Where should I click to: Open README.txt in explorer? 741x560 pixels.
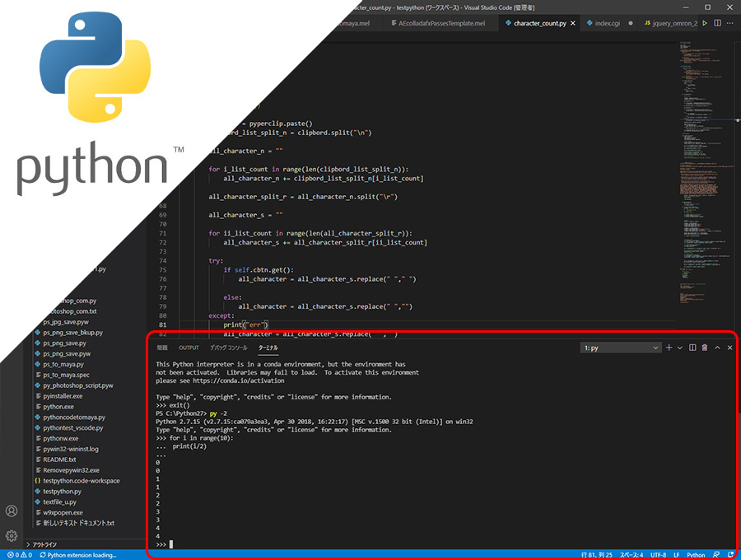59,460
